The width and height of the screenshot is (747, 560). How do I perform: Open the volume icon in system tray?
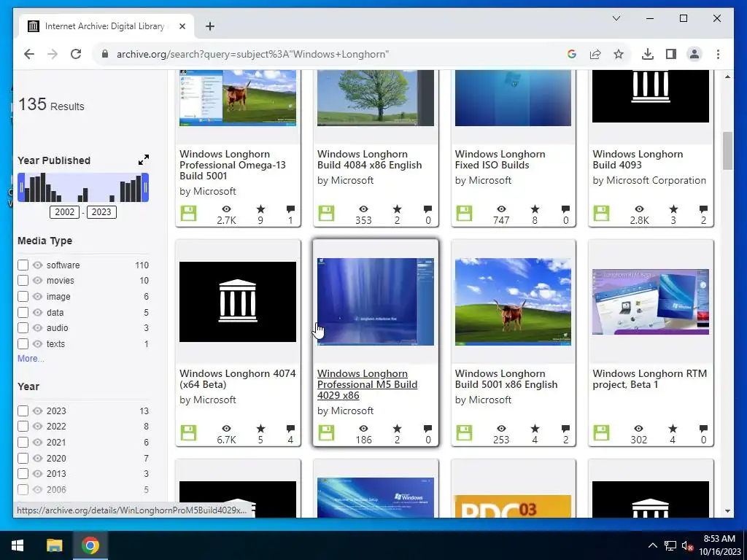coord(687,545)
